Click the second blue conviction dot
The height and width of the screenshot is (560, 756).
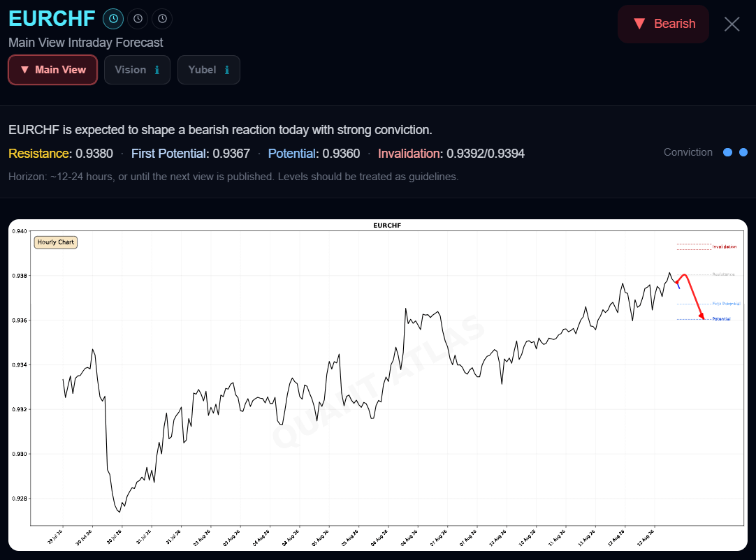coord(743,152)
